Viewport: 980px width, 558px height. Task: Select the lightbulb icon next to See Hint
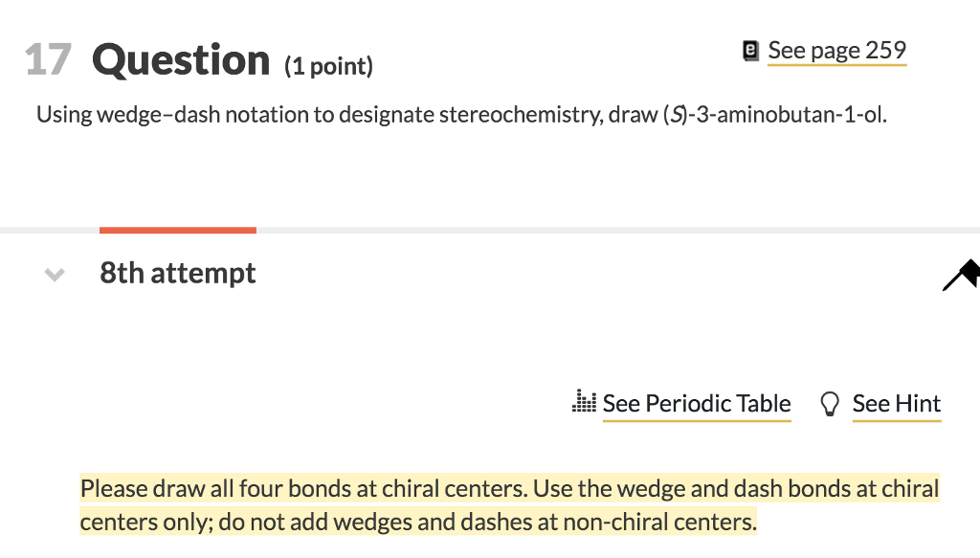tap(830, 402)
